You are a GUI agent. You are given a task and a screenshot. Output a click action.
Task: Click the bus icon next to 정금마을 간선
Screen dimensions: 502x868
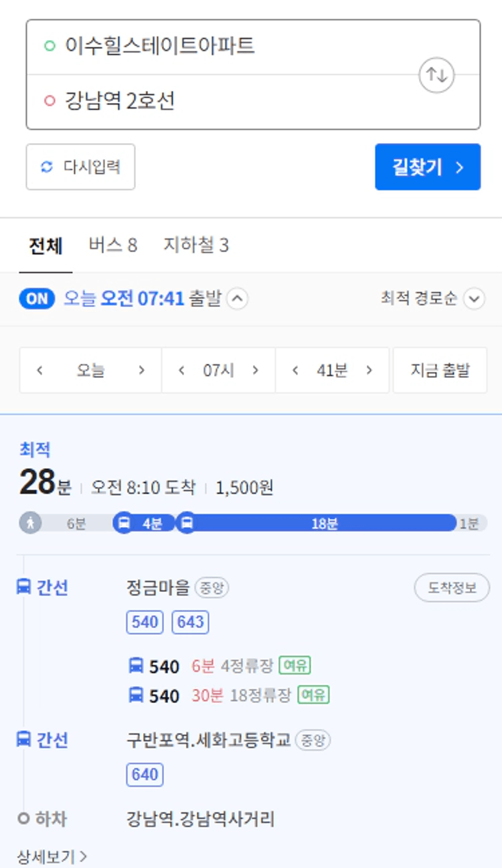[x=24, y=587]
